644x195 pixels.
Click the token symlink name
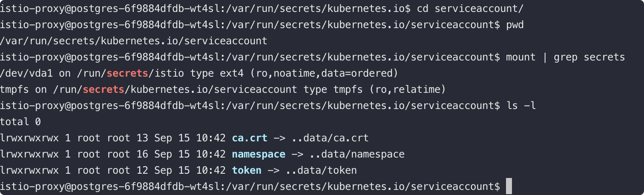(x=247, y=170)
